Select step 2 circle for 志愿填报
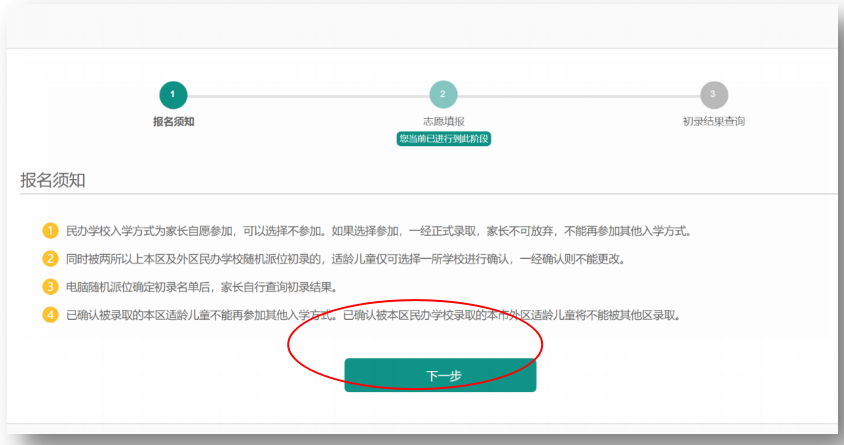Viewport: 844px width, 445px height. (x=443, y=95)
